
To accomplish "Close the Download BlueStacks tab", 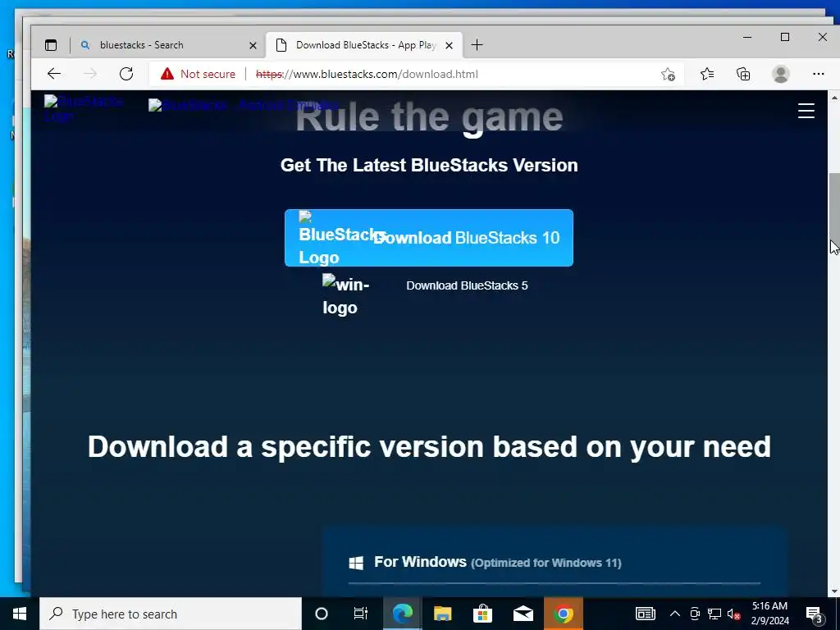I will 450,46.
